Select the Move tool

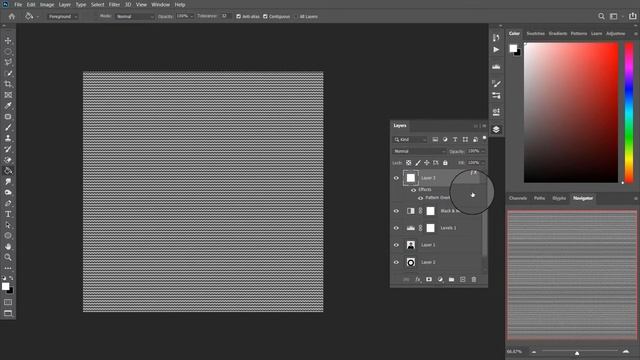coord(8,41)
